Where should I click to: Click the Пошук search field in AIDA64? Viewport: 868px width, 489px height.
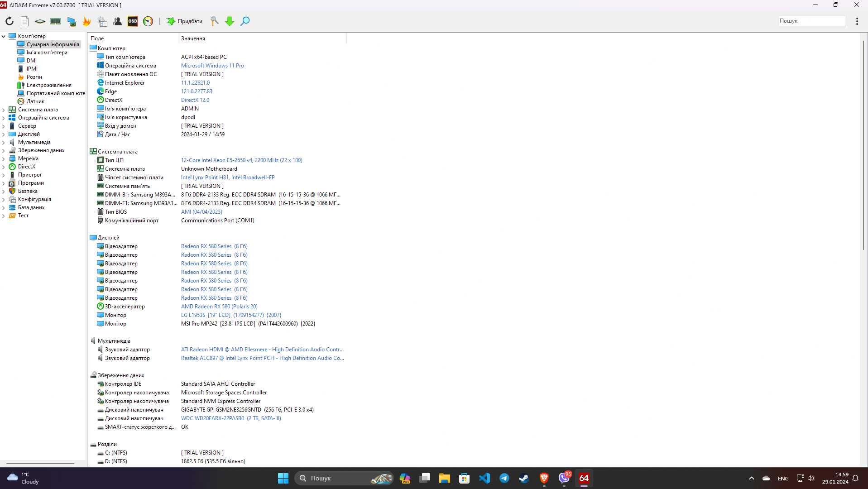point(812,21)
